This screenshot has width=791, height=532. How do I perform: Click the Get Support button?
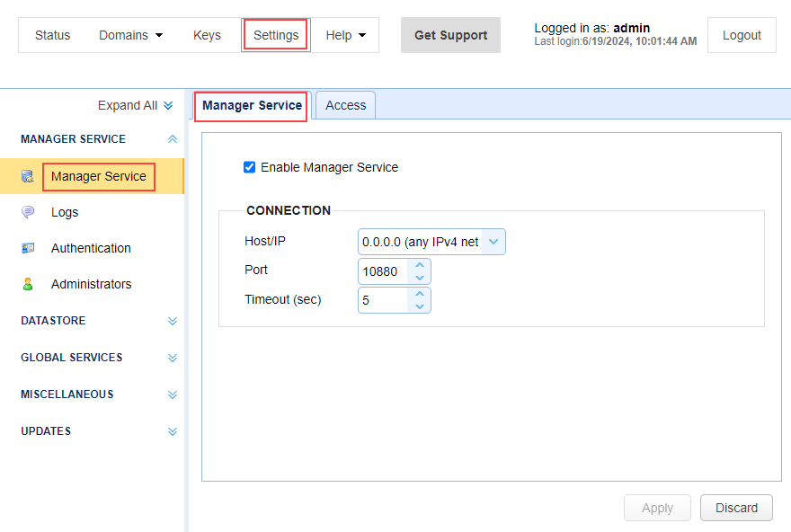[450, 35]
